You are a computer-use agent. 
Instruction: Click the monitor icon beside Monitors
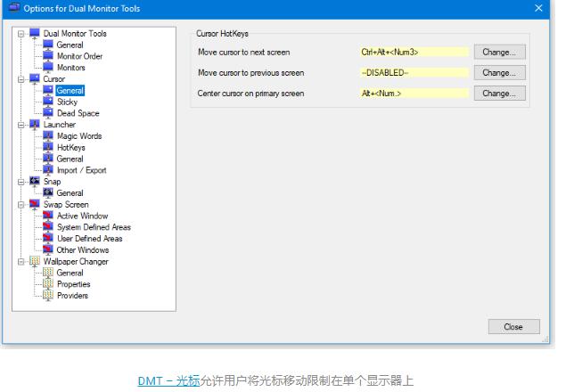coord(48,68)
